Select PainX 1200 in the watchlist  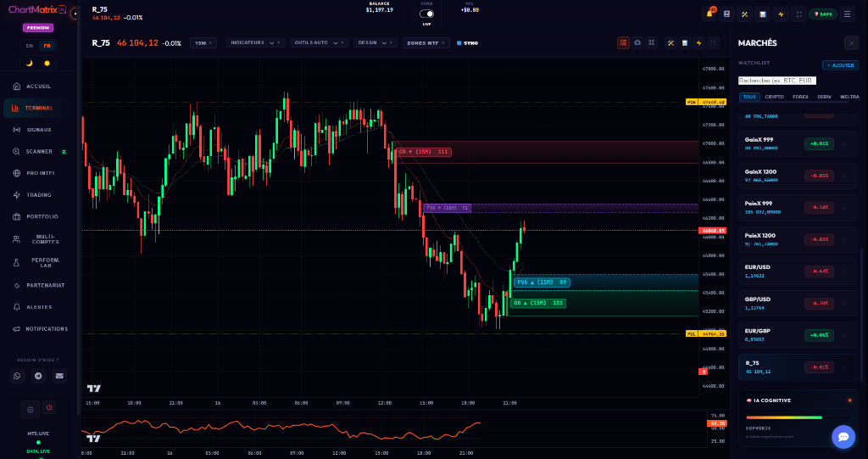(x=798, y=239)
